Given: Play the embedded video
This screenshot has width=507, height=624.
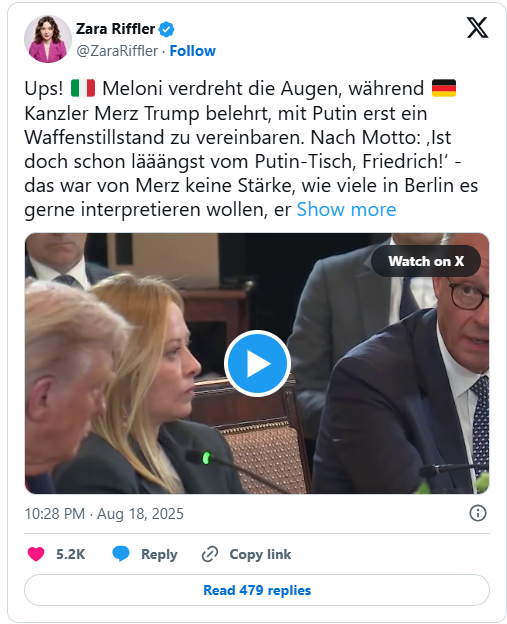Looking at the screenshot, I should (x=257, y=363).
